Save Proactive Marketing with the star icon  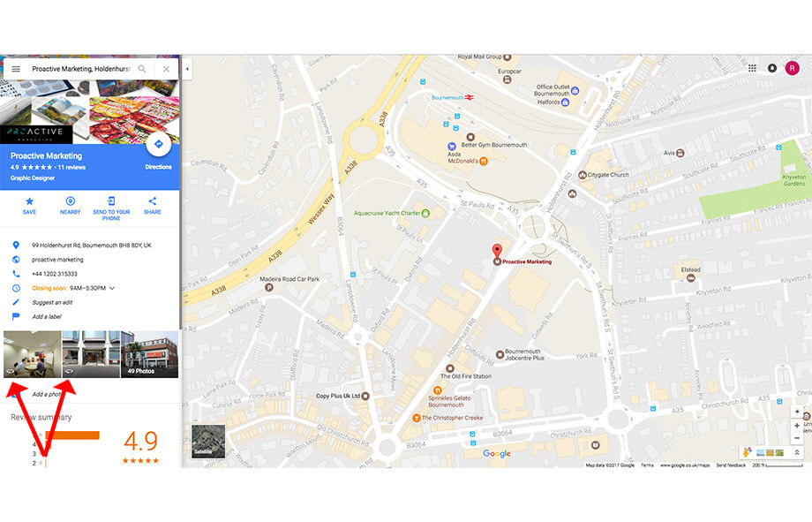(x=29, y=201)
